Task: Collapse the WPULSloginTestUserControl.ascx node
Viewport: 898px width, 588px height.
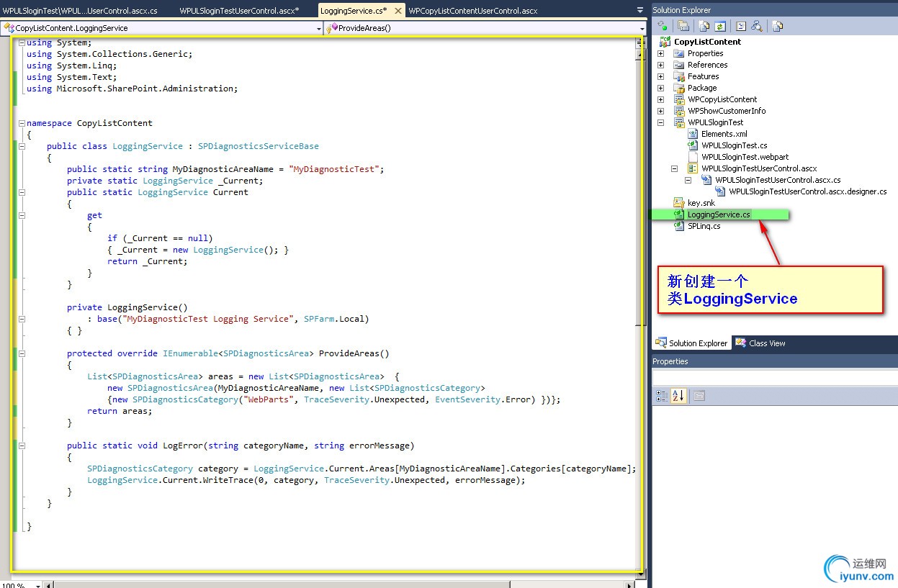Action: click(675, 168)
